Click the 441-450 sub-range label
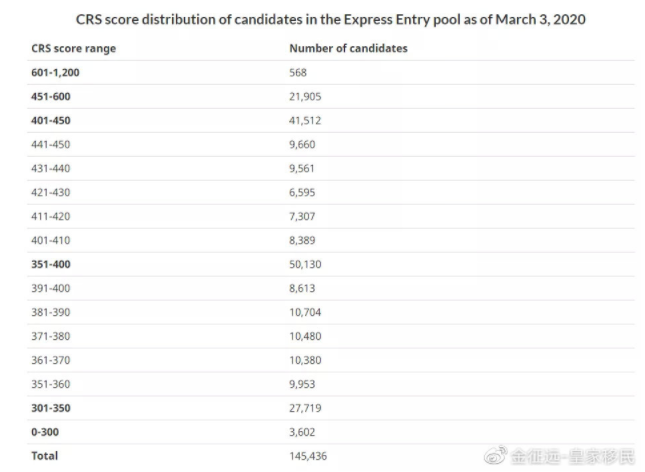 (51, 144)
